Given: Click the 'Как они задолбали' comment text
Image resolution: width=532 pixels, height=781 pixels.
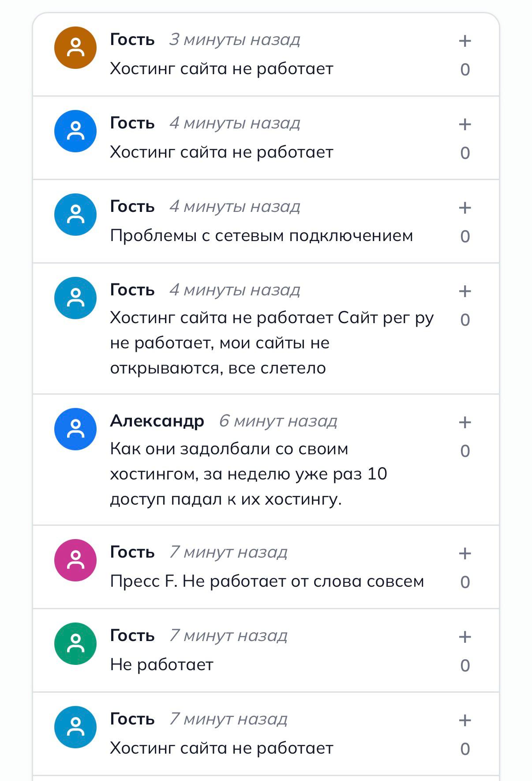Looking at the screenshot, I should 248,474.
